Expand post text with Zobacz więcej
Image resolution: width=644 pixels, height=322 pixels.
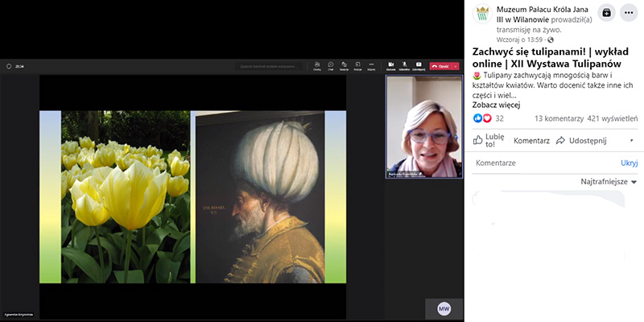(496, 105)
